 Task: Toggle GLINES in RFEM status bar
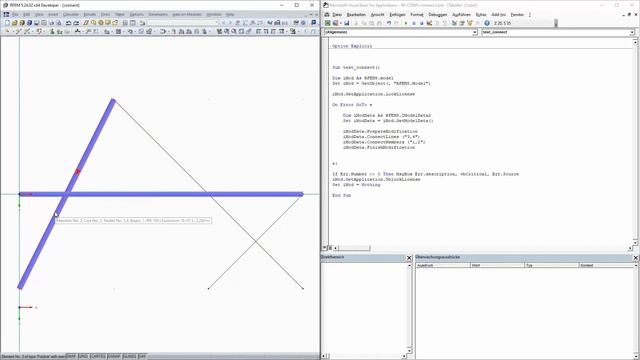coord(130,356)
